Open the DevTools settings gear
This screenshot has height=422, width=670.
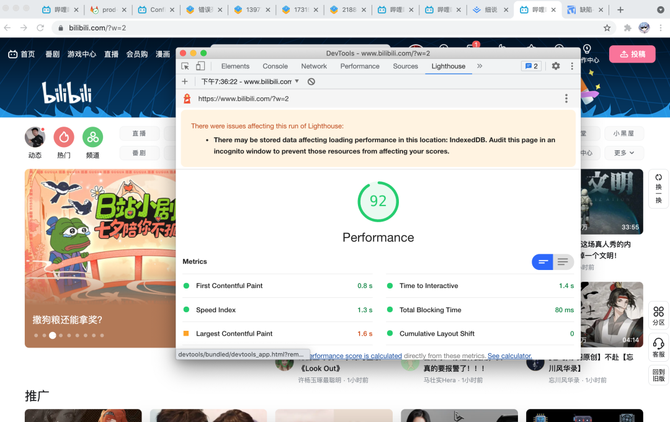tap(555, 66)
